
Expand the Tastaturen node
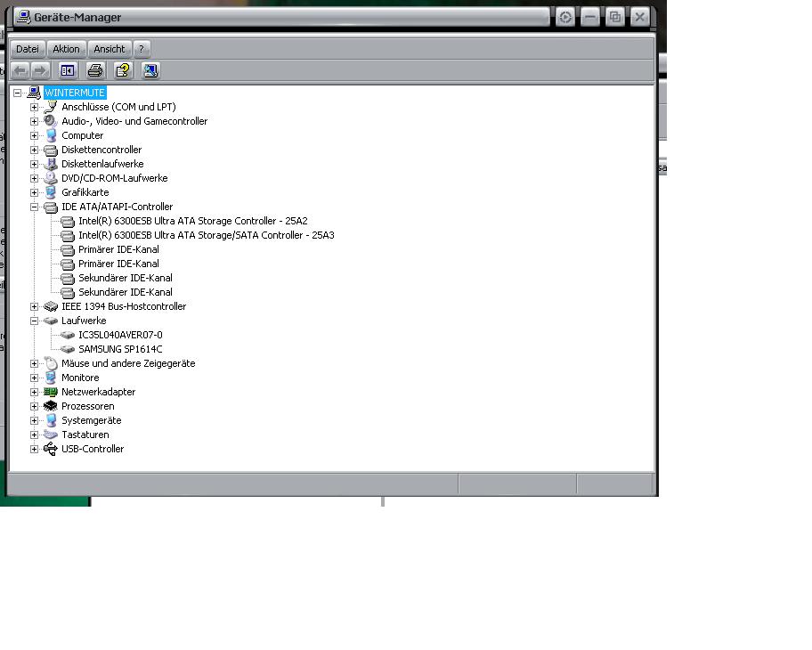[x=34, y=435]
